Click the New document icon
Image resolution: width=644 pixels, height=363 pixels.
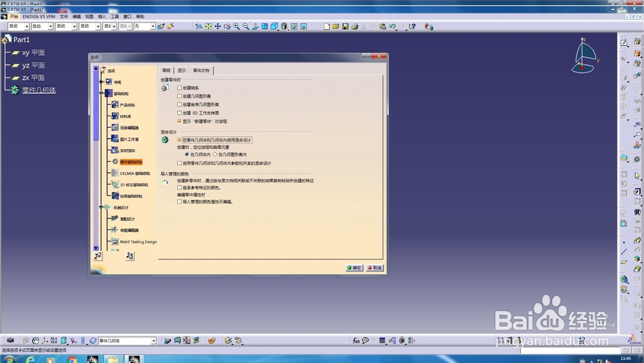point(327,26)
